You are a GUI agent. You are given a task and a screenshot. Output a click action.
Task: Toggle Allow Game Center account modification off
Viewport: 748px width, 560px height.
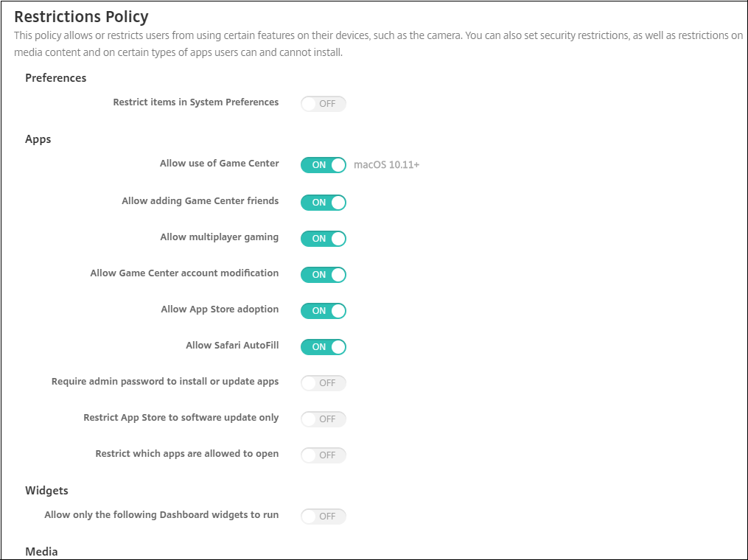click(x=323, y=275)
